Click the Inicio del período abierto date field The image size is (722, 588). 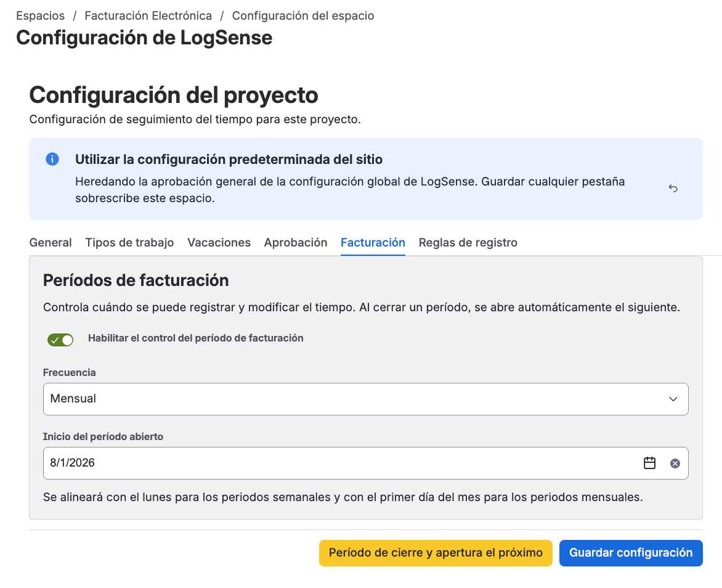[x=365, y=463]
